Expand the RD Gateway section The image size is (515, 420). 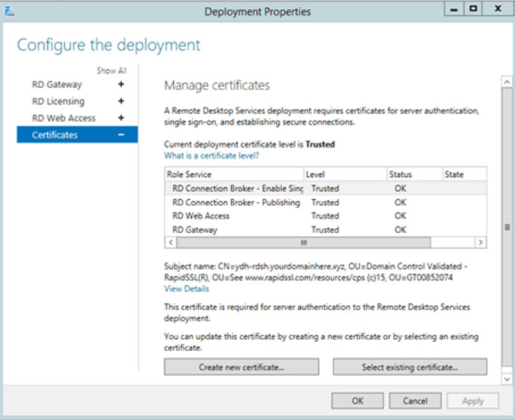(x=120, y=85)
